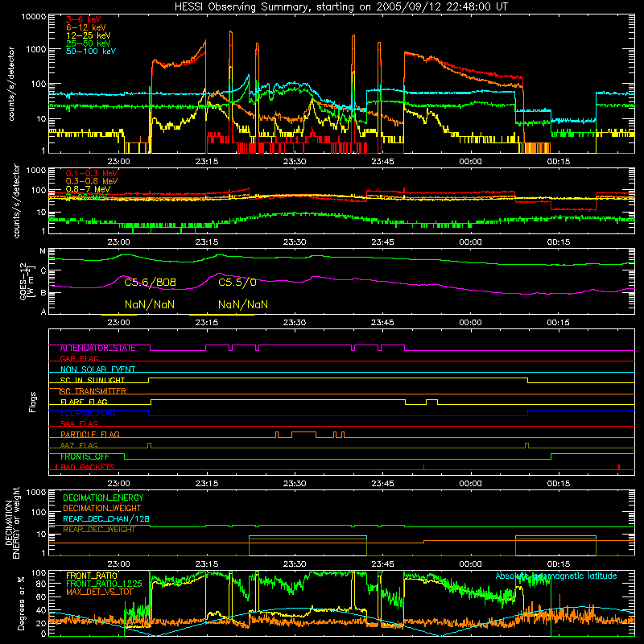
Task: Click the 'DECIMATION ENERGY or weight' axis title
Action: point(12,522)
